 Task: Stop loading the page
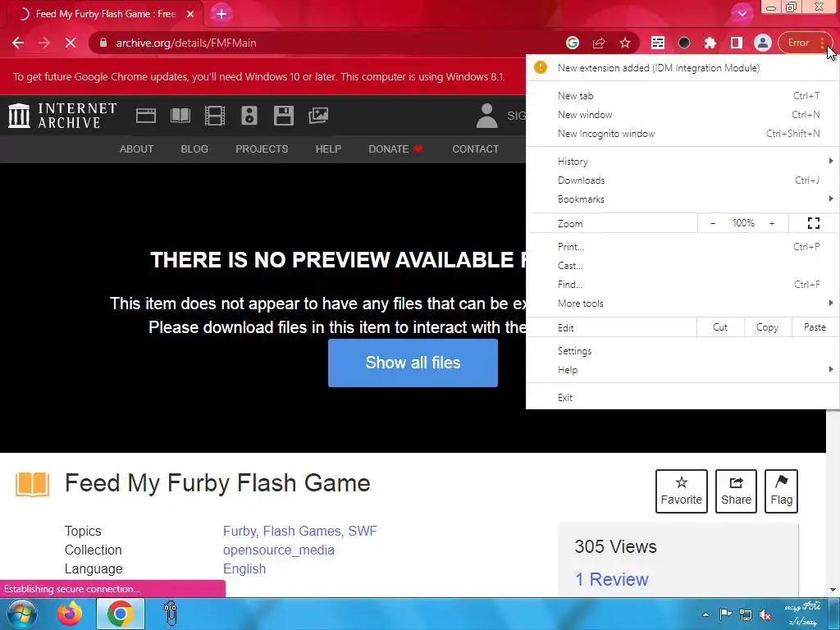point(71,43)
